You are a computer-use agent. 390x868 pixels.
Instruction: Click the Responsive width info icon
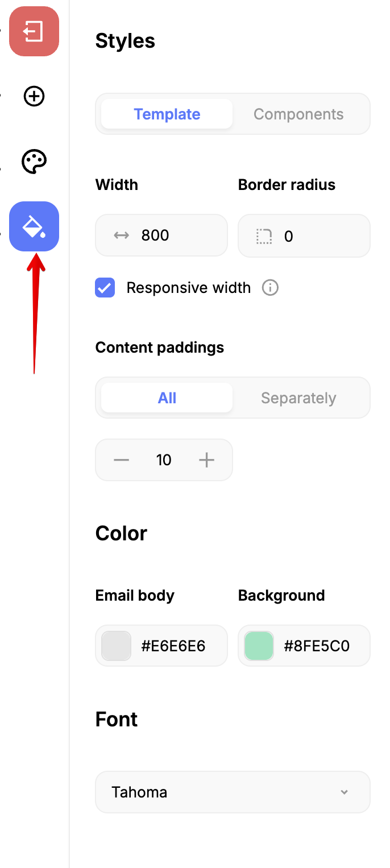tap(270, 288)
